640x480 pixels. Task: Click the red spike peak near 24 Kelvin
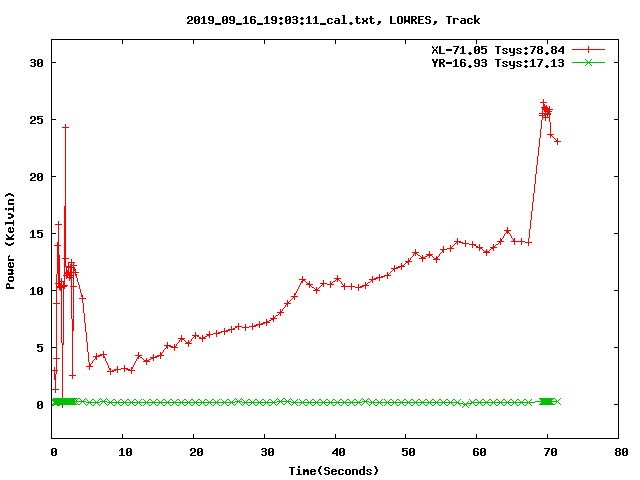click(65, 127)
